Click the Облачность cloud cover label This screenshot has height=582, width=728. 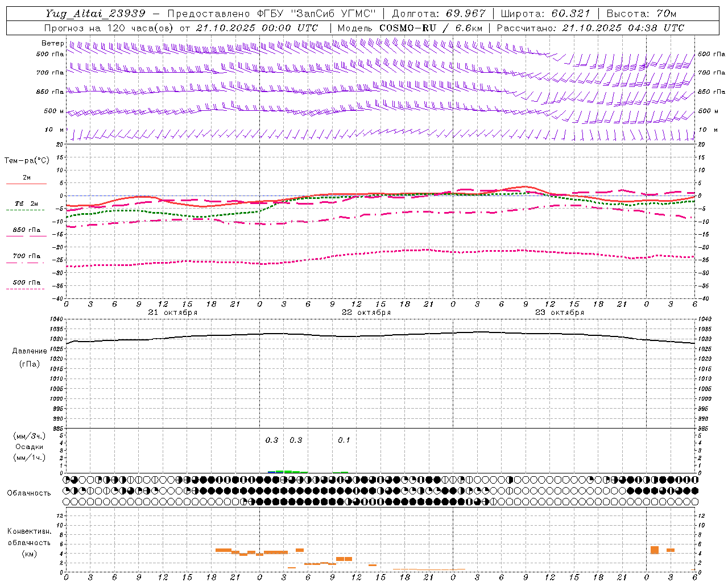(29, 493)
